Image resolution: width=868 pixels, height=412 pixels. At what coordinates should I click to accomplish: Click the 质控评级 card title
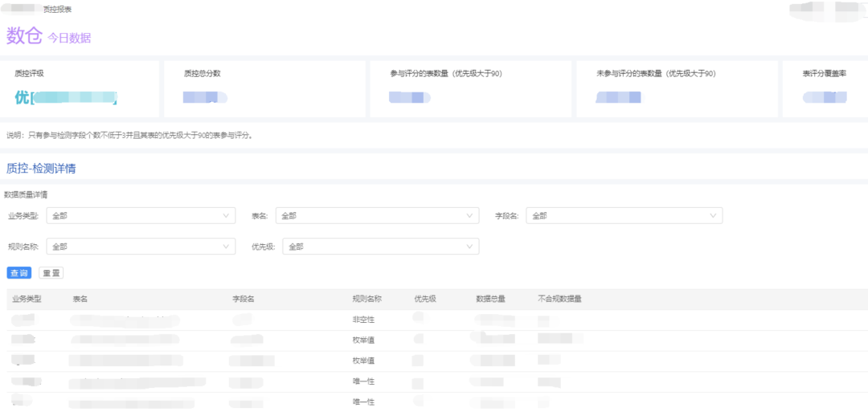point(29,74)
